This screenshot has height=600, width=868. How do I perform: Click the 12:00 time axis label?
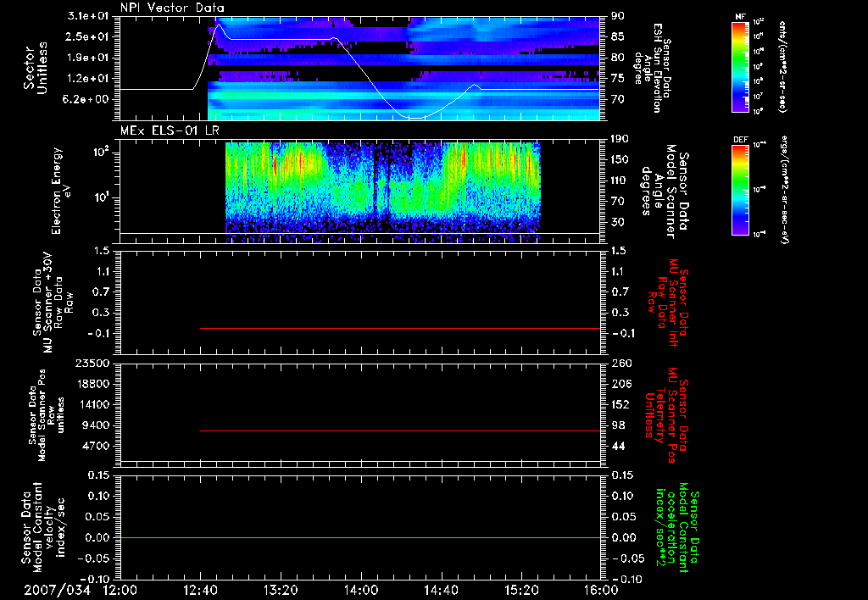pos(120,590)
